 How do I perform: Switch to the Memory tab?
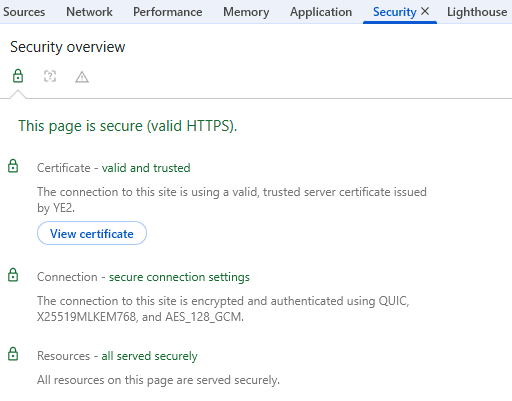coord(246,12)
